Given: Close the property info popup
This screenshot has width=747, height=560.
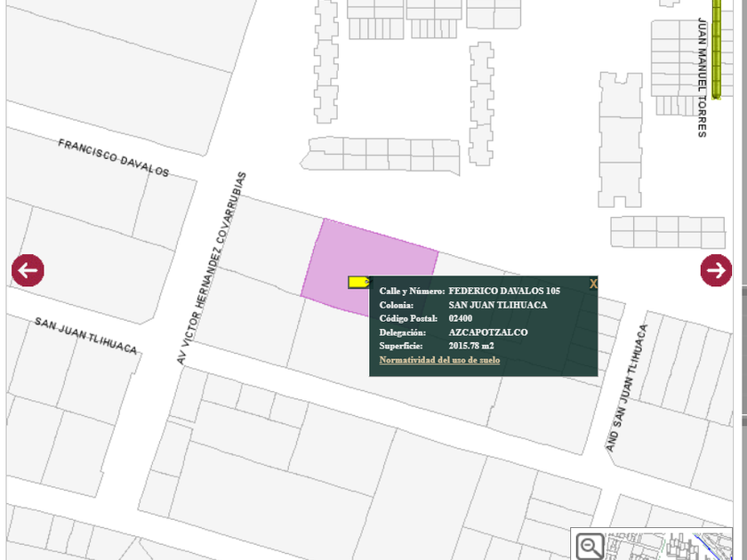Looking at the screenshot, I should (593, 284).
